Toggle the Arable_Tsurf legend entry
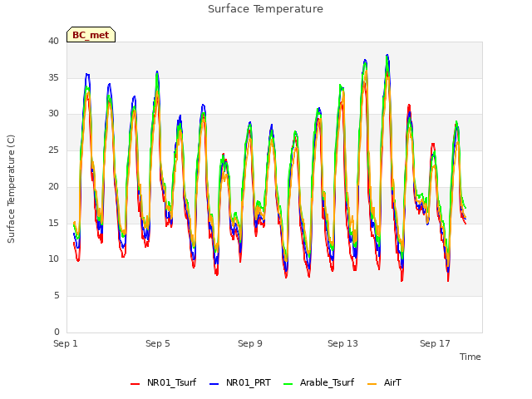The height and width of the screenshot is (399, 532). [x=319, y=382]
